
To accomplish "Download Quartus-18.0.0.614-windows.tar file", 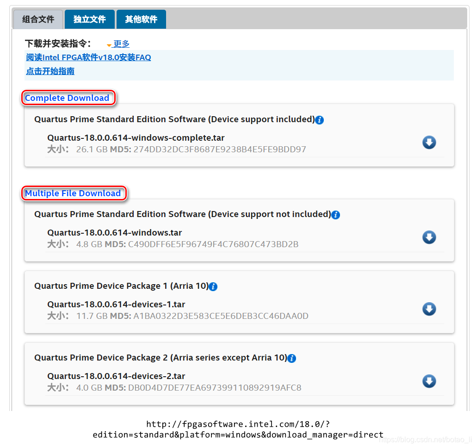I will point(429,237).
